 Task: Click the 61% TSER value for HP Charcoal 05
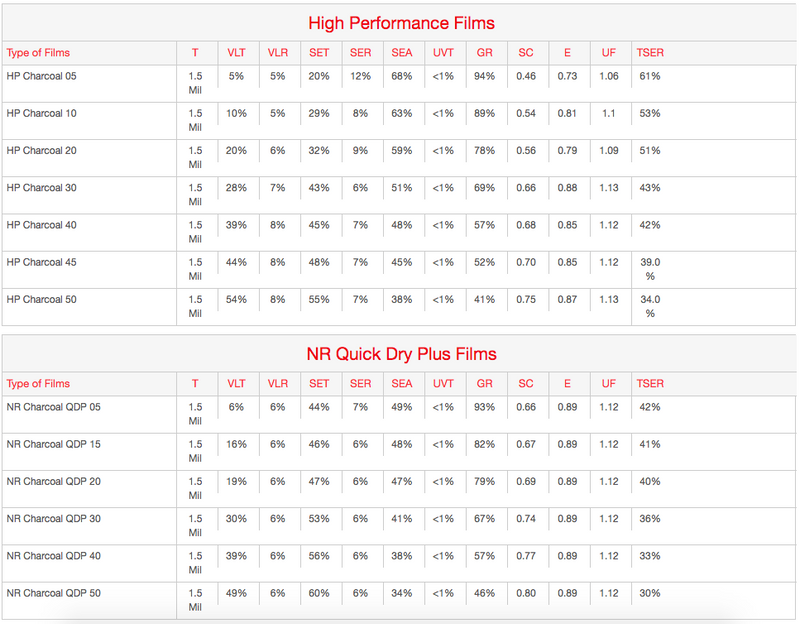[x=649, y=76]
